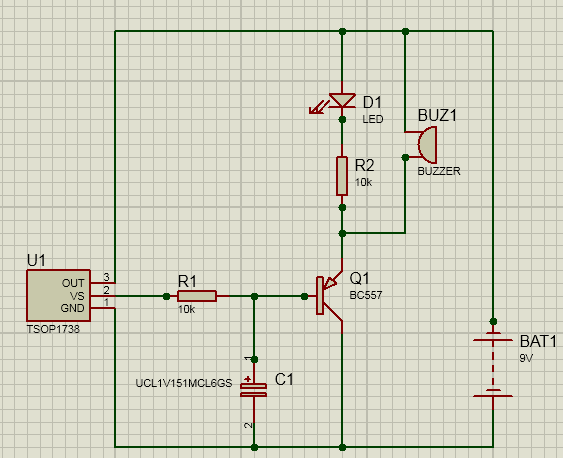Click the D1 reference label
563x458 pixels.
tap(372, 102)
